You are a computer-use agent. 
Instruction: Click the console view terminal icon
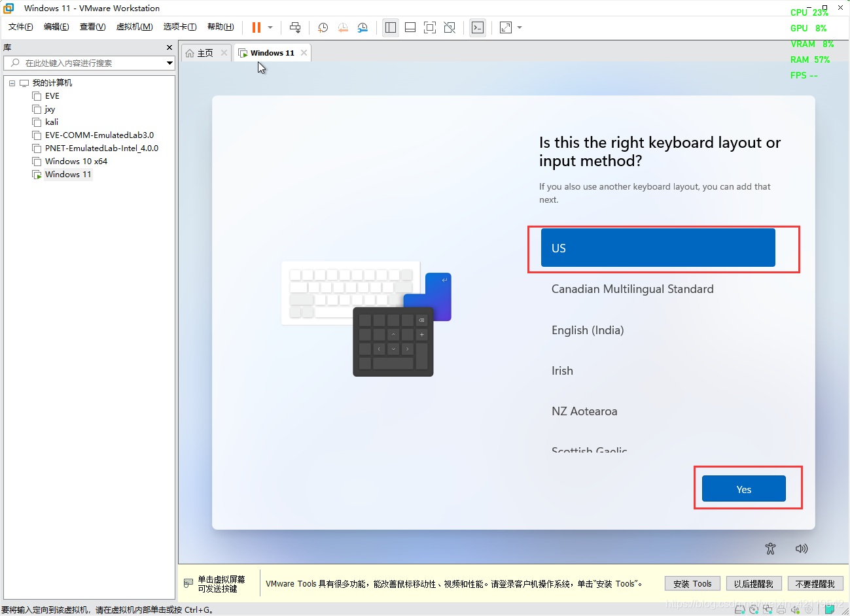coord(478,27)
